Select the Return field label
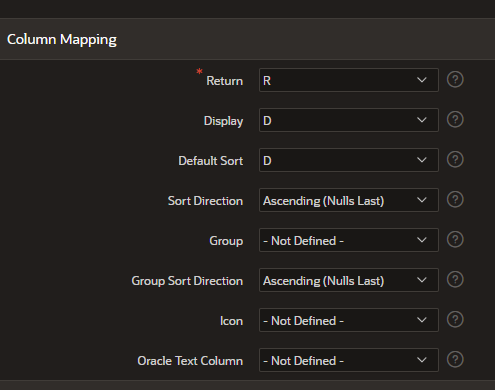Viewport: 495px width, 390px height. [224, 81]
